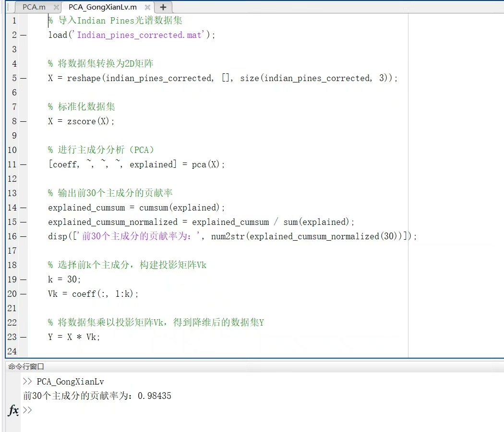Select the PCA_GongXianLv.m editor tab
Screen dimensions: 504x432
point(103,7)
